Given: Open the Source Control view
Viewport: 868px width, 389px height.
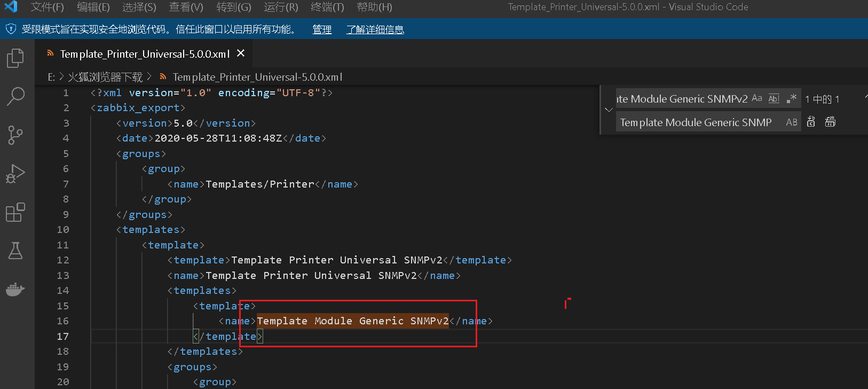Looking at the screenshot, I should (x=15, y=135).
